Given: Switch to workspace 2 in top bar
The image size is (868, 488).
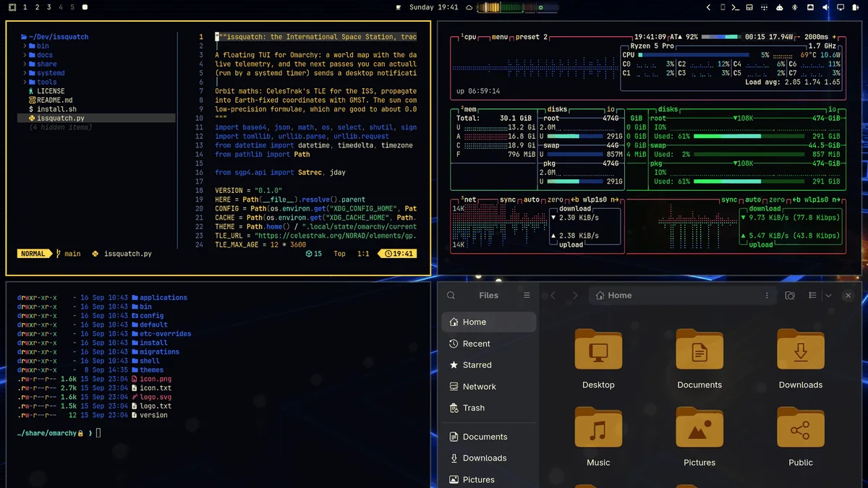Looking at the screenshot, I should pos(37,7).
